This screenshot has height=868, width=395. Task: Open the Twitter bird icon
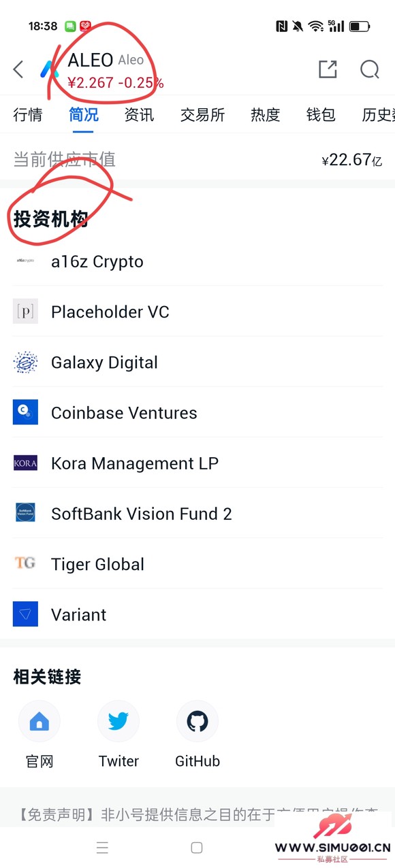[x=118, y=721]
